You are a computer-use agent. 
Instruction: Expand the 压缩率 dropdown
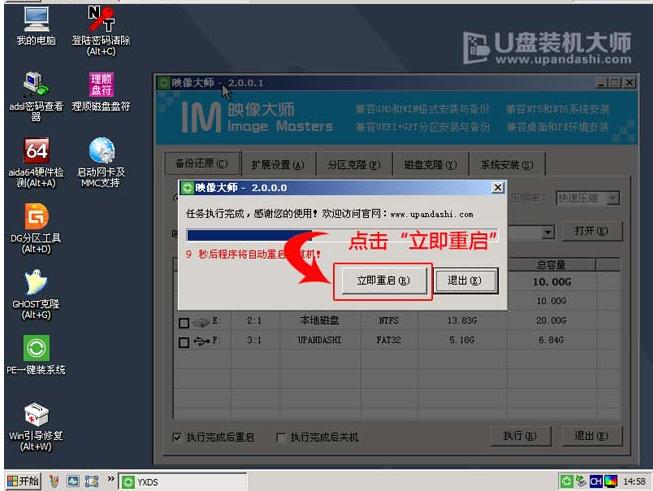(613, 199)
